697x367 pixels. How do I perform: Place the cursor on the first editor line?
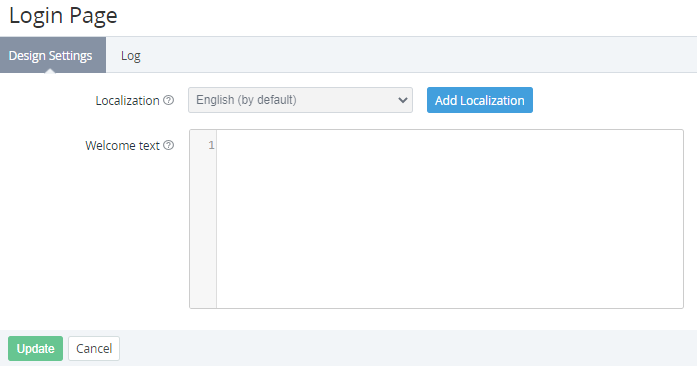click(449, 145)
